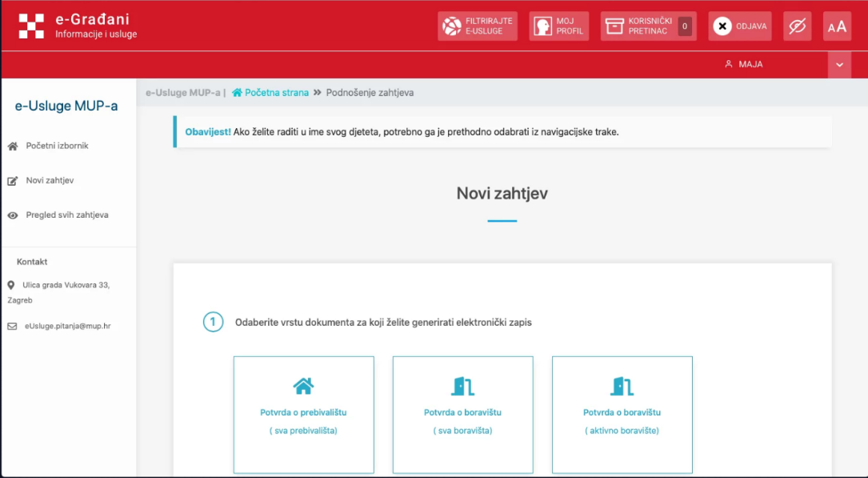Screen dimensions: 868x478
Task: Click the envelope icon in Kontakt
Action: tap(12, 326)
